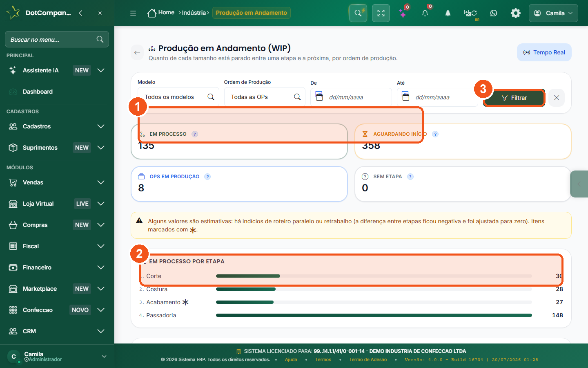Screen dimensions: 588x368
Task: Open the settings gear icon
Action: pyautogui.click(x=516, y=13)
